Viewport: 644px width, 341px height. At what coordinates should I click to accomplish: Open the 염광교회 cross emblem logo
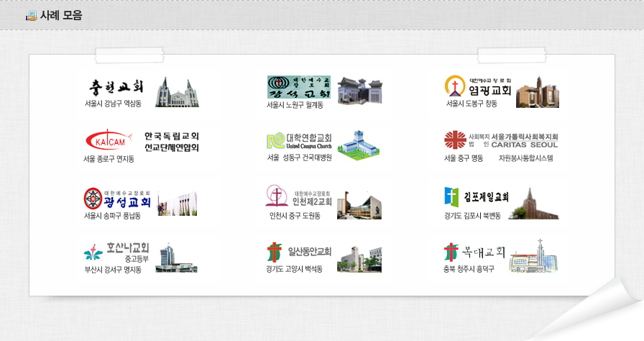pyautogui.click(x=455, y=86)
